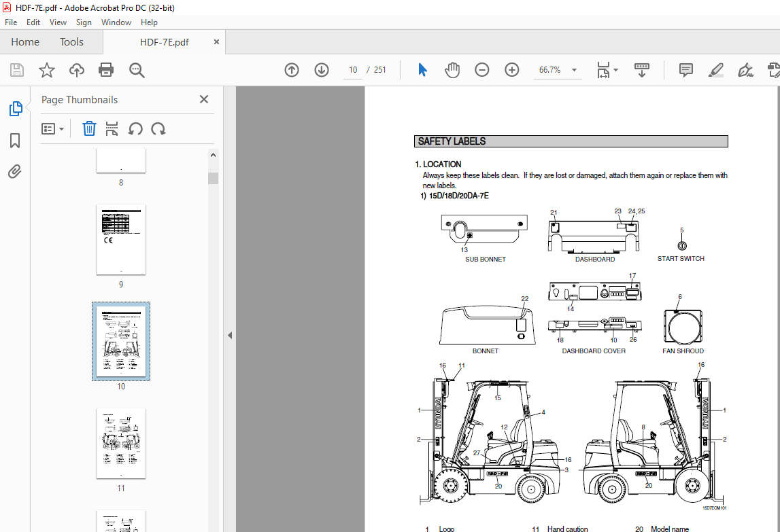Close the Page Thumbnails panel
The image size is (780, 532).
click(204, 99)
